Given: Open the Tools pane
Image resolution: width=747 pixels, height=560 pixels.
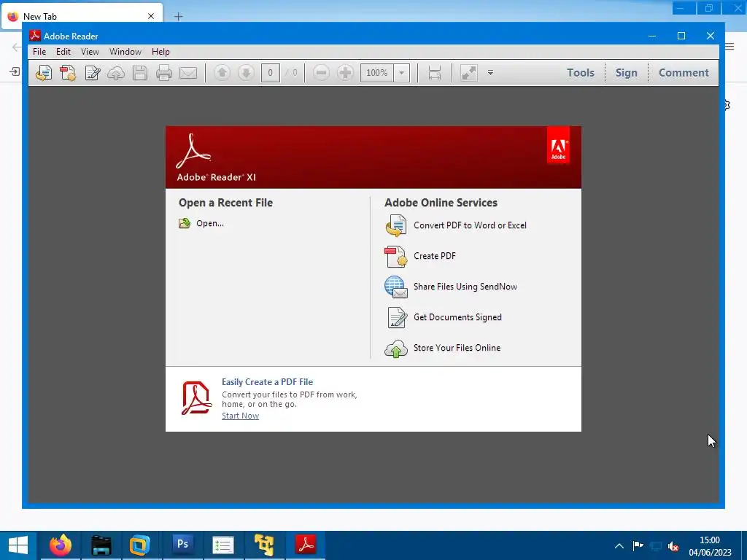Looking at the screenshot, I should (580, 73).
